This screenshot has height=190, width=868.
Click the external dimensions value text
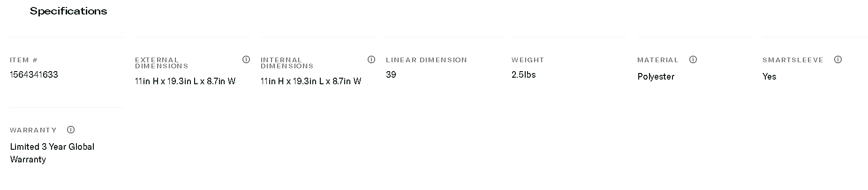click(185, 81)
